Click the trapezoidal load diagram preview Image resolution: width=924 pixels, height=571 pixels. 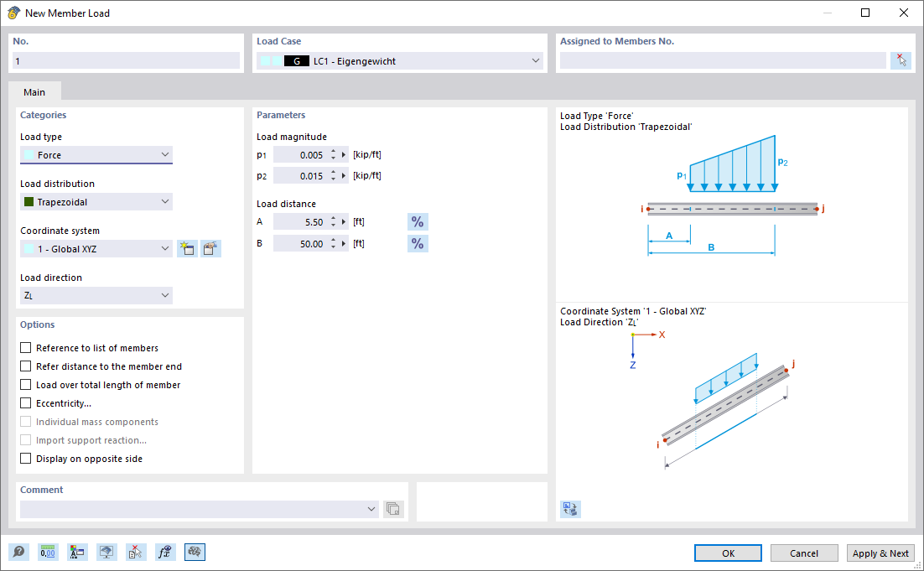coord(733,196)
